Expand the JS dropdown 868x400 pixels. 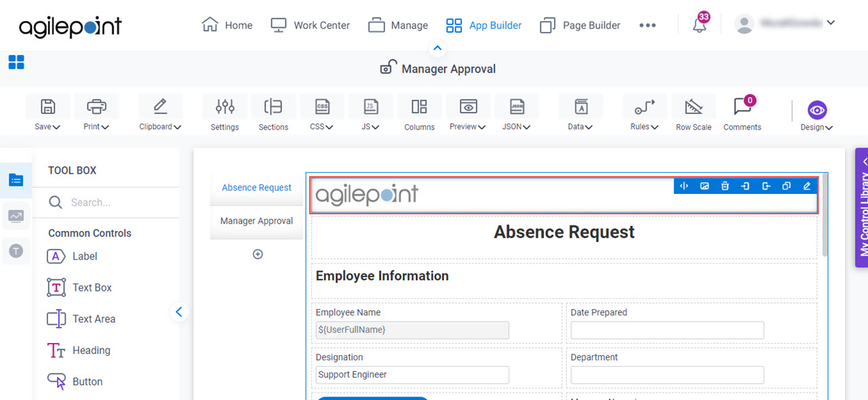[x=376, y=127]
